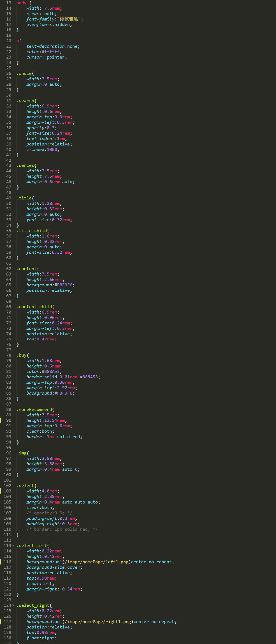The height and width of the screenshot is (644, 276).
Task: Click gutter line number 103
Action: [7, 491]
